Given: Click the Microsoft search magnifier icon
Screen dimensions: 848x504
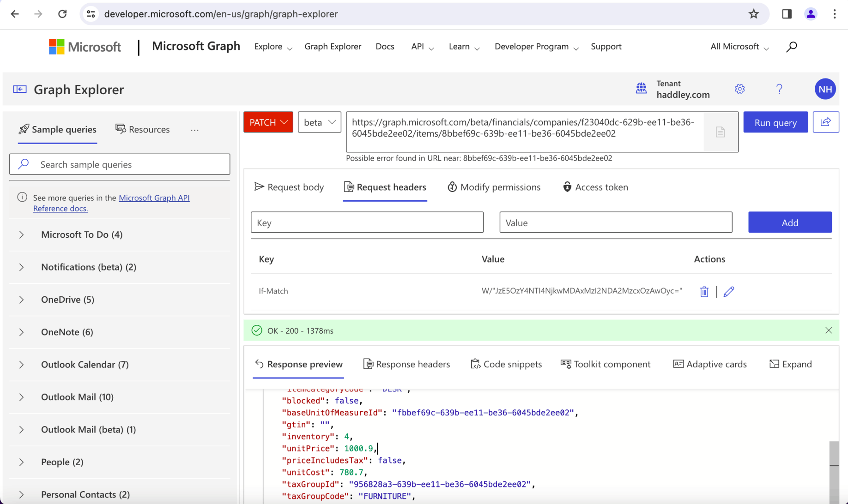Looking at the screenshot, I should (791, 47).
